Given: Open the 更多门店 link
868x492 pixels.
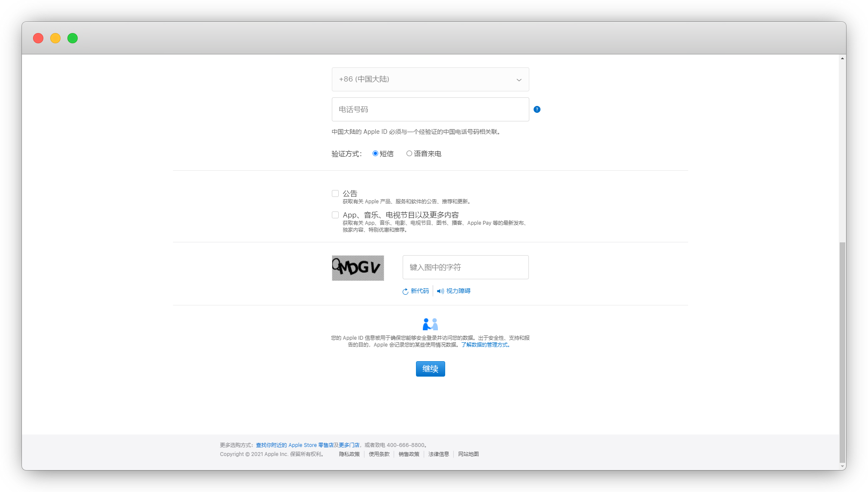Looking at the screenshot, I should click(x=349, y=445).
